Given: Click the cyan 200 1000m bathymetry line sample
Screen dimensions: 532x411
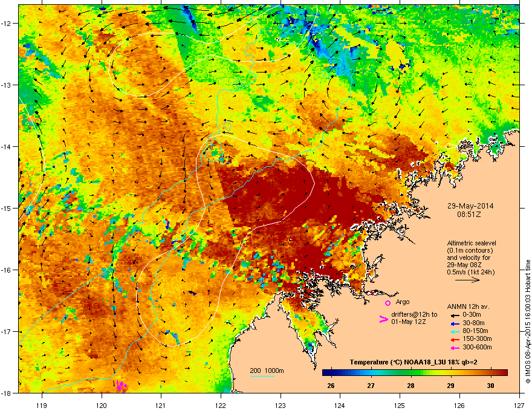Looking at the screenshot, I should (262, 376).
